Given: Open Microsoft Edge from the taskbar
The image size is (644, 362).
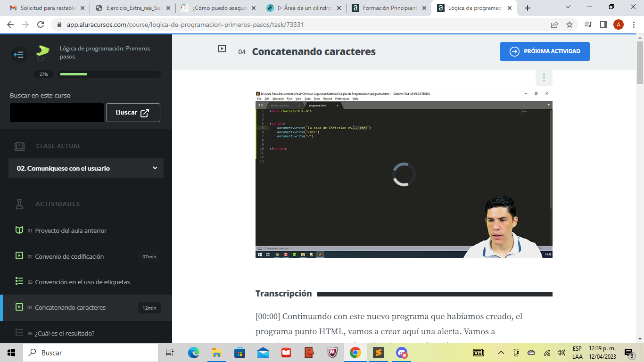Looking at the screenshot, I should point(194,353).
